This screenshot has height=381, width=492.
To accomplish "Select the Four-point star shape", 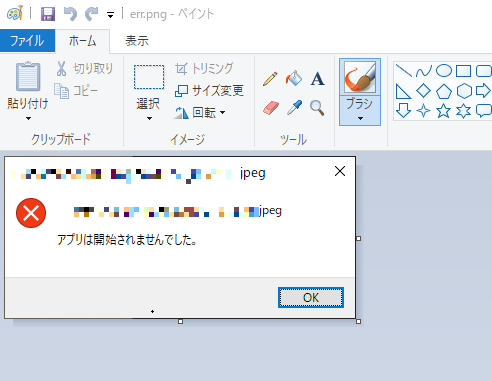I will 424,111.
